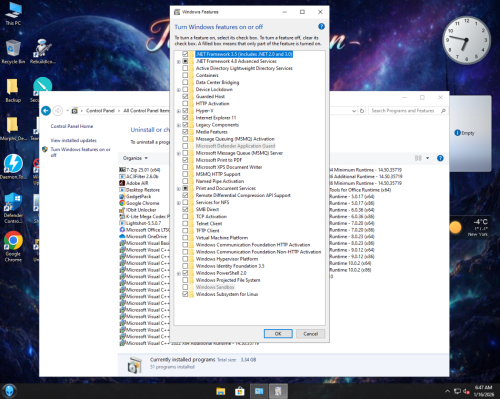Select SMB Direct in the features list
The height and width of the screenshot is (399, 500).
(207, 209)
